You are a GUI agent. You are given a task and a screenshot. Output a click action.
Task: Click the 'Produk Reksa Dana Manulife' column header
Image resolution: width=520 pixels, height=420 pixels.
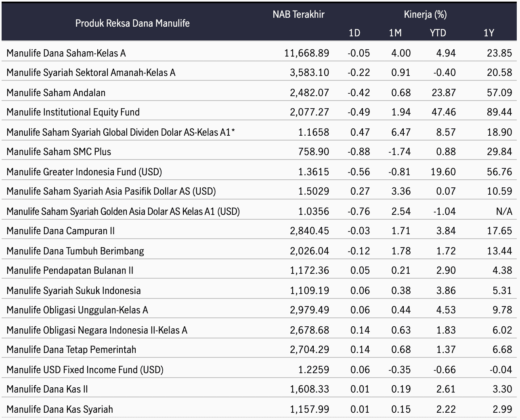click(x=132, y=23)
